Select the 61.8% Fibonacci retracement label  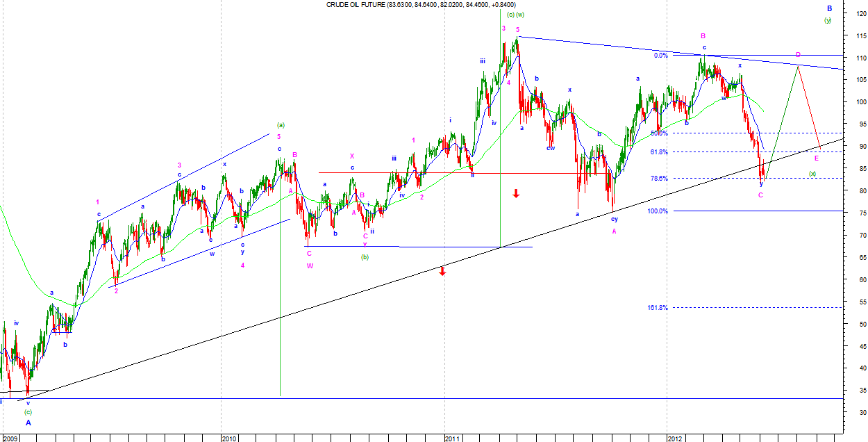[659, 152]
